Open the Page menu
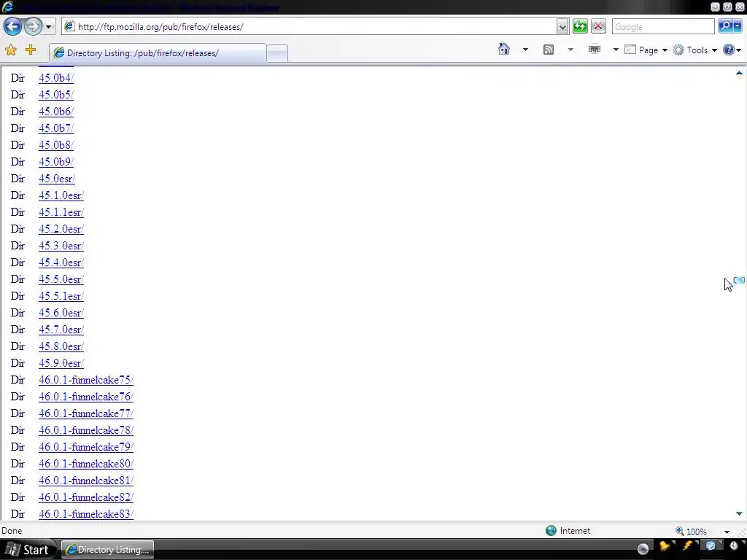Screen dimensions: 747x560 (x=646, y=50)
